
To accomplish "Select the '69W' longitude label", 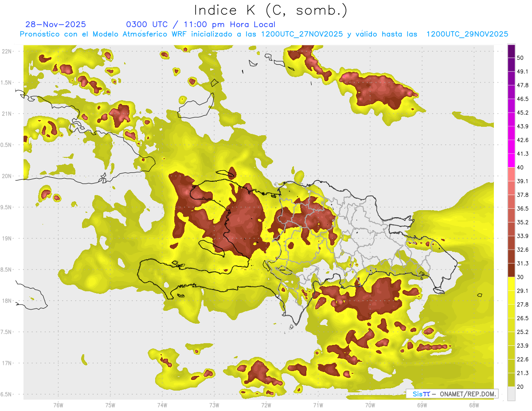I will point(422,405).
